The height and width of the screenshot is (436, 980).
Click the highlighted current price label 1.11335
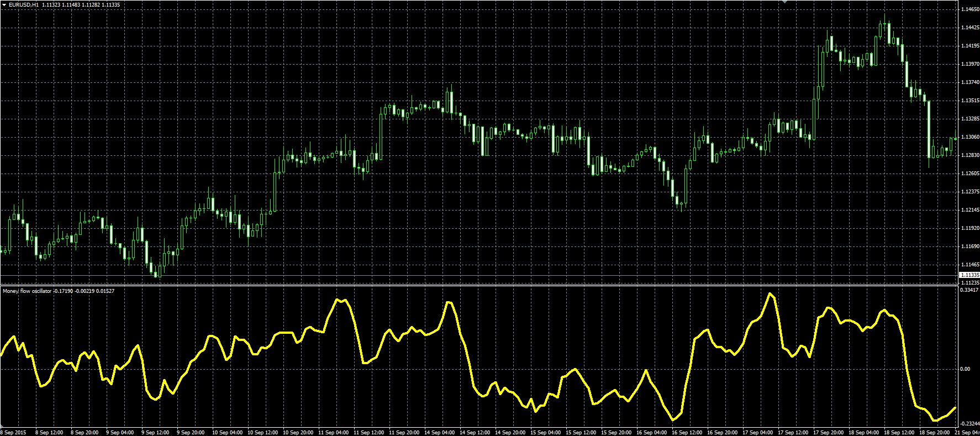[x=970, y=275]
